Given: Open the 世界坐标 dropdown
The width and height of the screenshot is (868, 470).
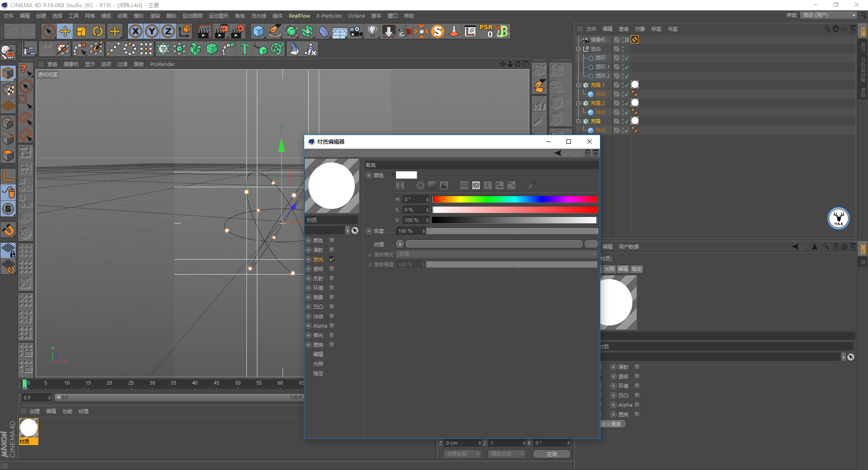Looking at the screenshot, I should pyautogui.click(x=462, y=454).
